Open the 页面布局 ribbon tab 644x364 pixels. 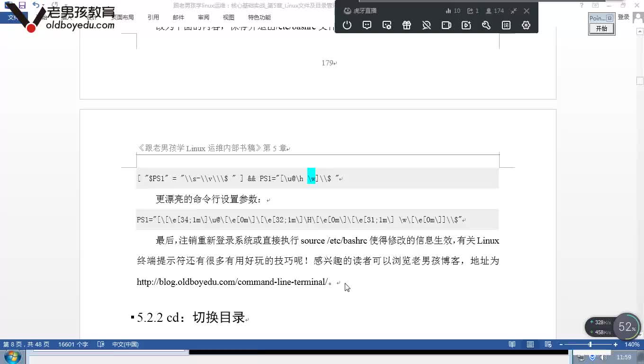[x=123, y=18]
